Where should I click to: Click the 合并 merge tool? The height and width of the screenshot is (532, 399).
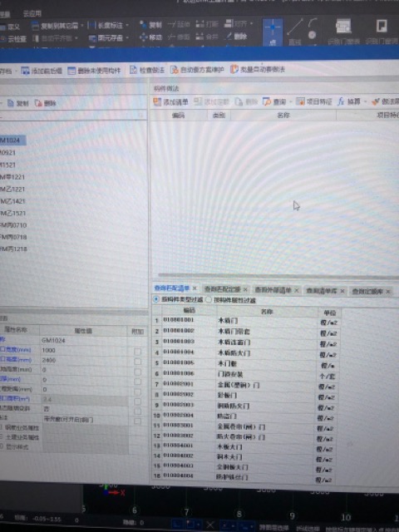[x=207, y=37]
